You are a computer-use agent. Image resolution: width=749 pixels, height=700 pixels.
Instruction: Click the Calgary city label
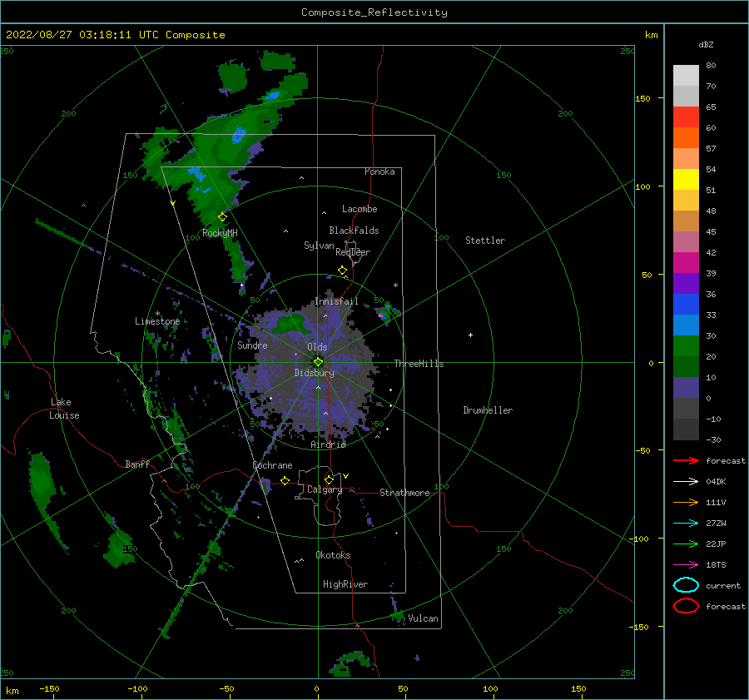[x=325, y=489]
